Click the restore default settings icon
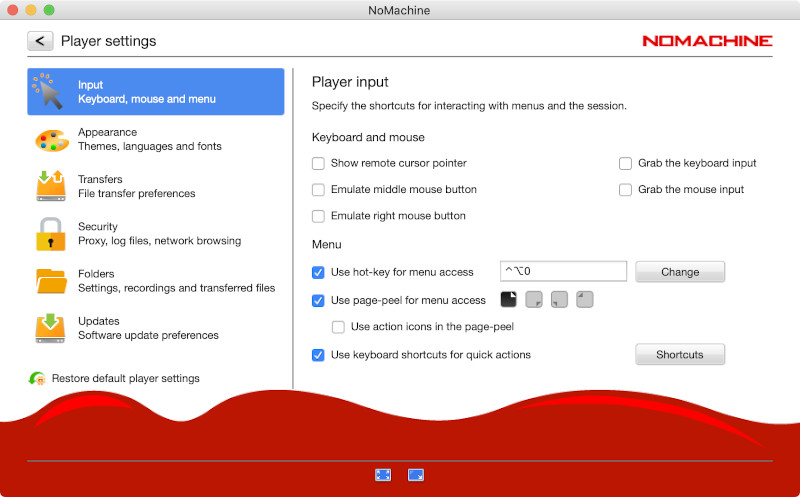800x497 pixels. [37, 379]
